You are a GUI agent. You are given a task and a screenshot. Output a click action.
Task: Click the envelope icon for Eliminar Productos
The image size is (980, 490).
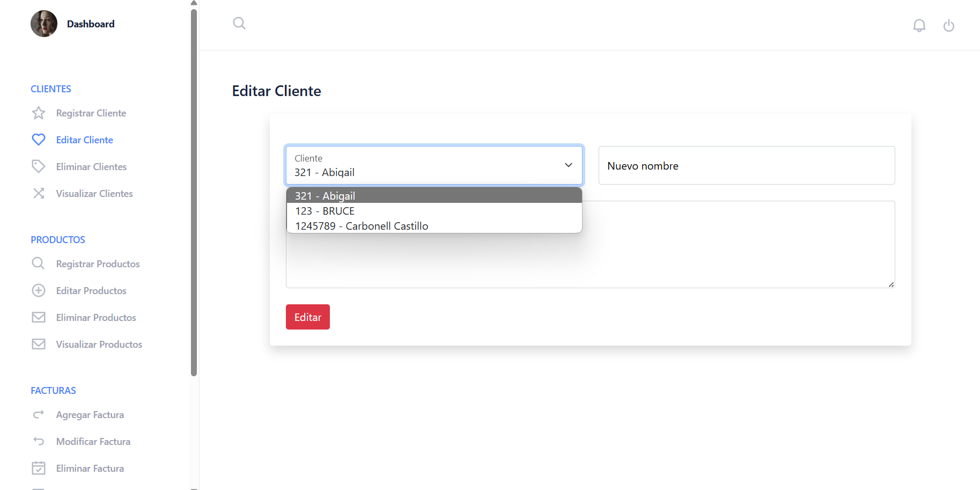[39, 317]
